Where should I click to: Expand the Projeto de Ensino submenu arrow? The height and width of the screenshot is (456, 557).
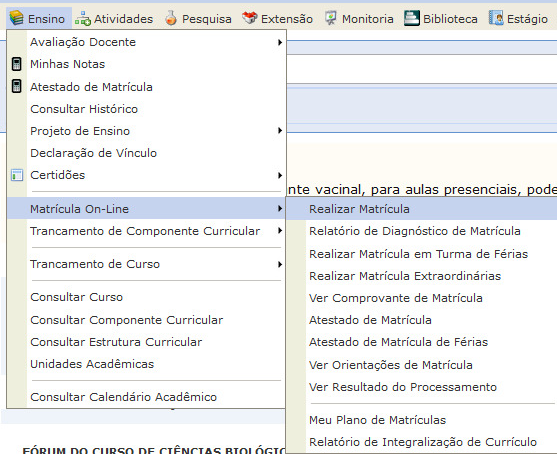pos(280,131)
